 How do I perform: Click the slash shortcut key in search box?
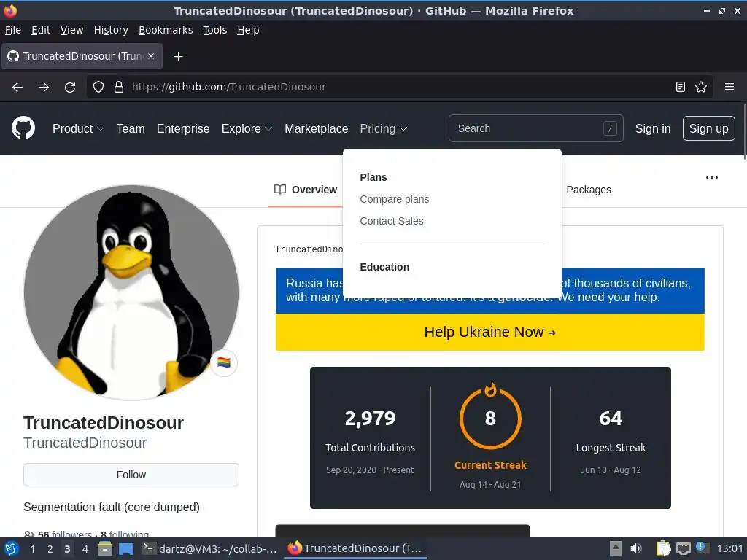[x=610, y=128]
